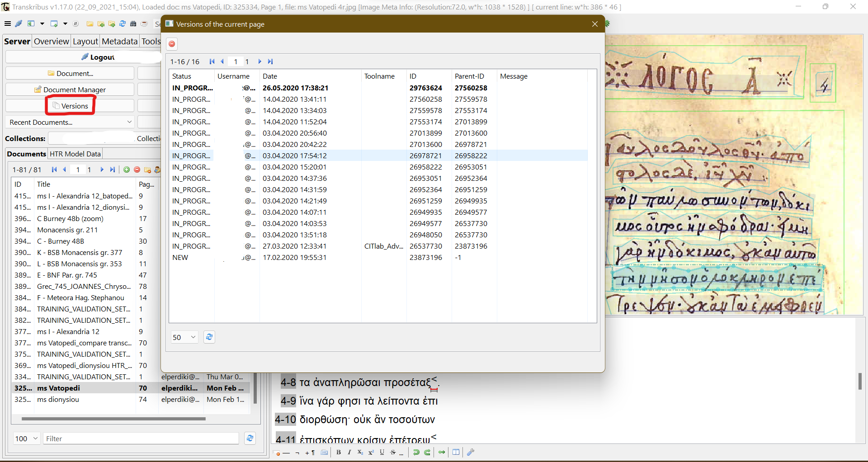Switch to the Tools tab
868x462 pixels.
[151, 41]
